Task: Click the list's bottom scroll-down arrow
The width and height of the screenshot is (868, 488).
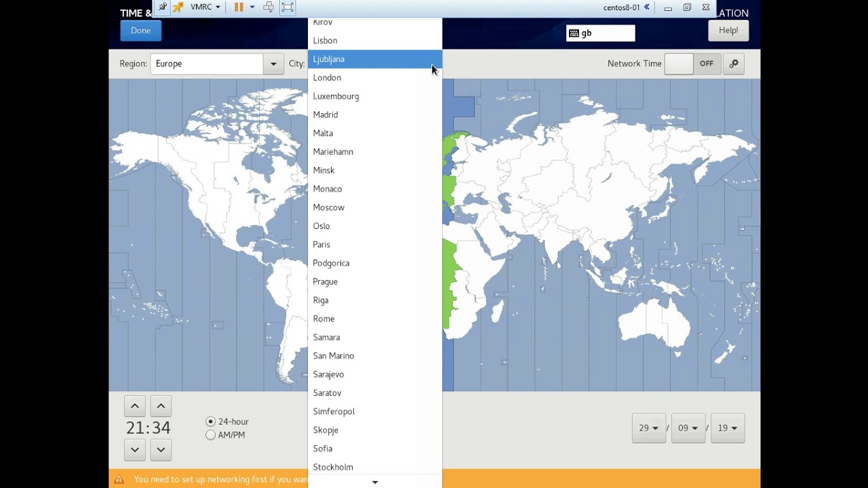Action: [375, 482]
